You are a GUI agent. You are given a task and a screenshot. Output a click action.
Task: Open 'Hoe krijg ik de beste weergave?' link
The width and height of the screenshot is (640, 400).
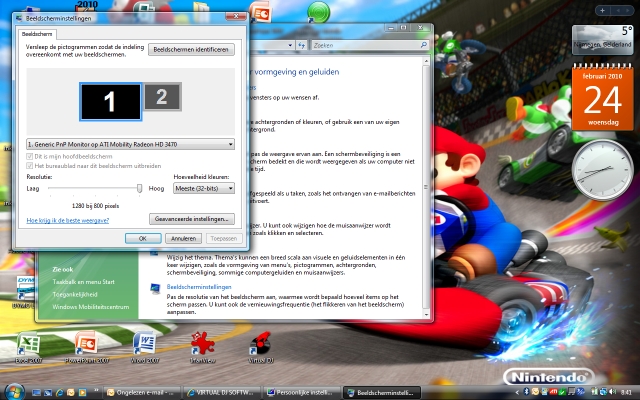(x=68, y=220)
